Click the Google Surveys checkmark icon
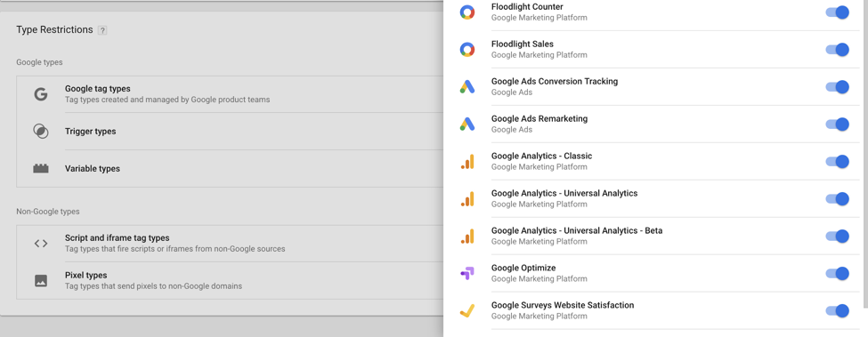 pyautogui.click(x=467, y=311)
